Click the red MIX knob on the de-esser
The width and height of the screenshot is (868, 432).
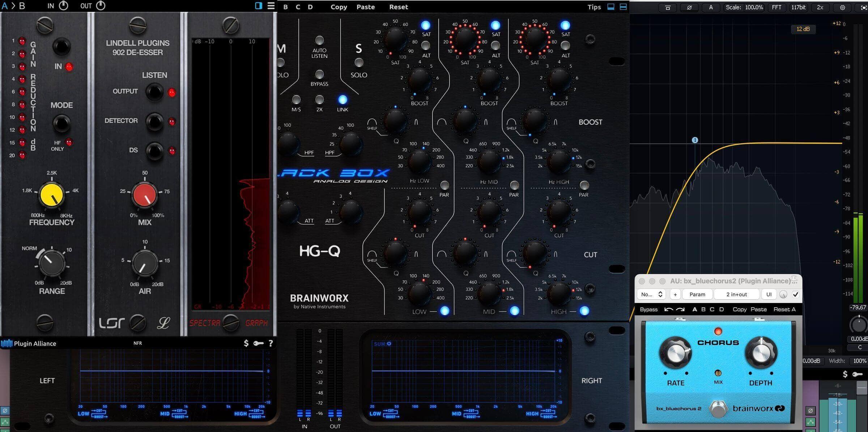pos(144,196)
